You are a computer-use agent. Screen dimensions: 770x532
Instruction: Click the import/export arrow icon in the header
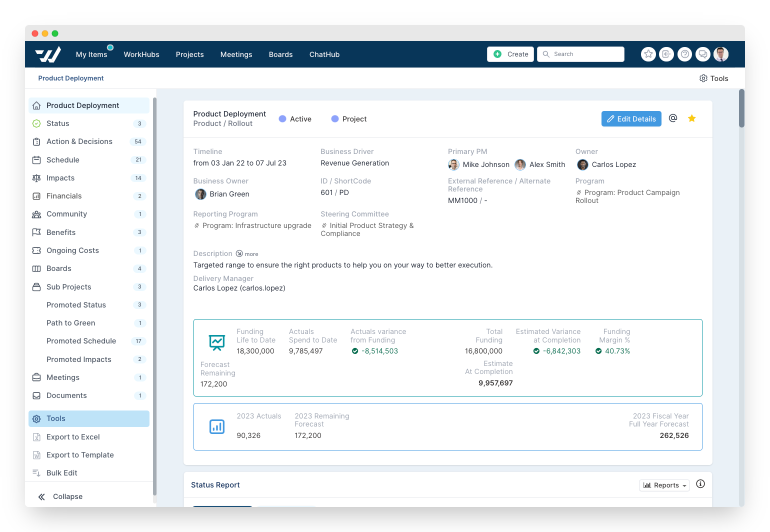click(x=666, y=54)
